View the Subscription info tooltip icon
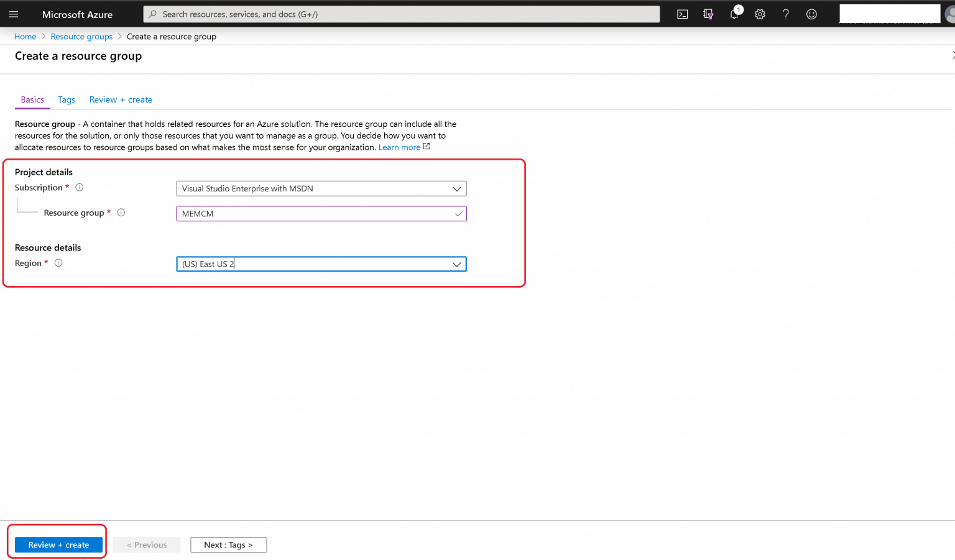Image resolution: width=955 pixels, height=560 pixels. [x=79, y=187]
